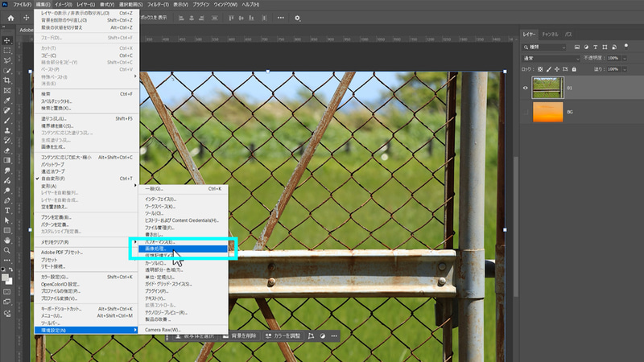This screenshot has height=362, width=644.
Task: Select the Pen tool
Action: [x=7, y=200]
